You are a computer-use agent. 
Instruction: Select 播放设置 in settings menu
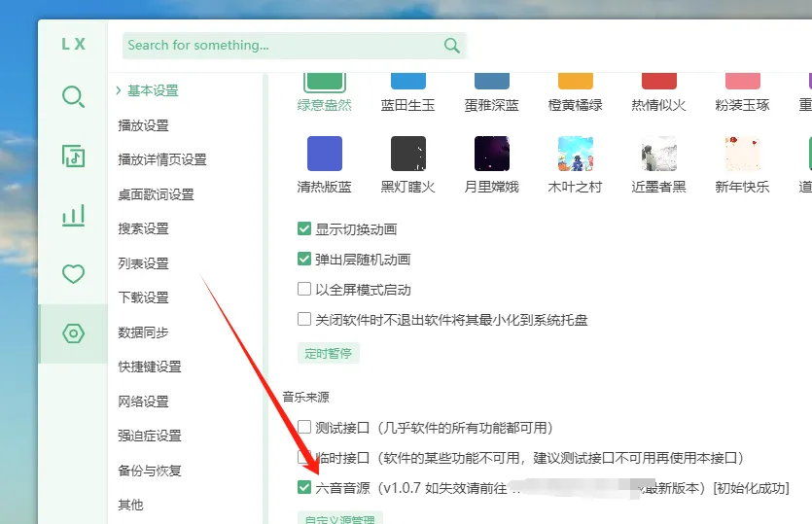click(x=144, y=125)
